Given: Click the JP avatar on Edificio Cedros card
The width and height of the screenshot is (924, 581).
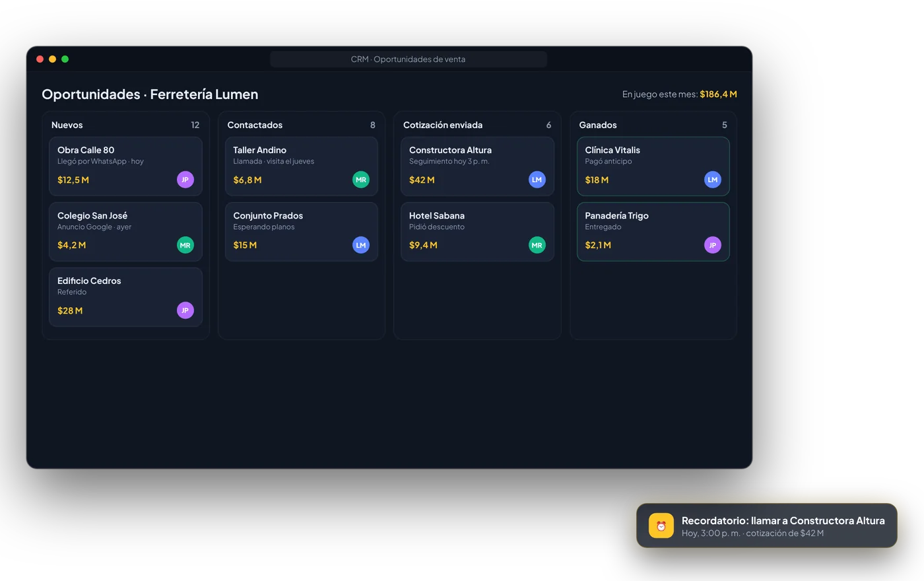Looking at the screenshot, I should pos(185,310).
